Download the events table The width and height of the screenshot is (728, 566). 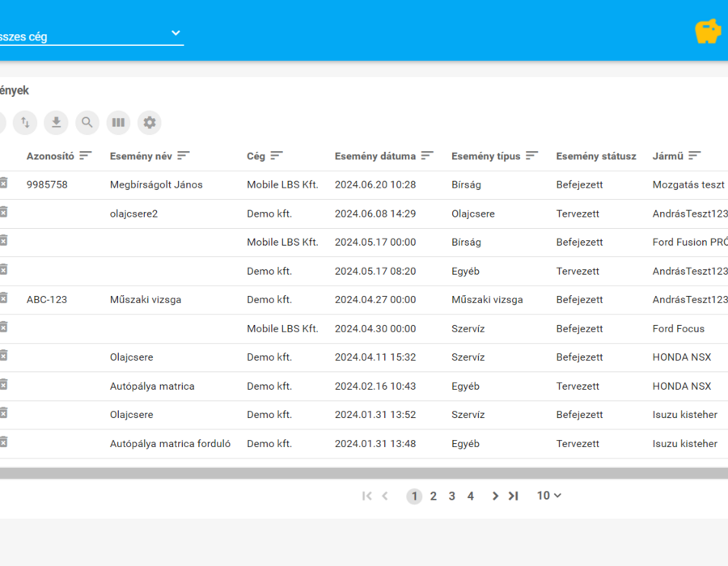pos(56,122)
